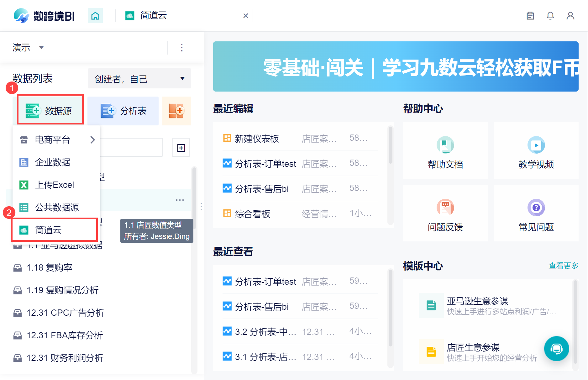This screenshot has width=588, height=380.
Task: Choose 上传Excel menu item
Action: pyautogui.click(x=56, y=185)
